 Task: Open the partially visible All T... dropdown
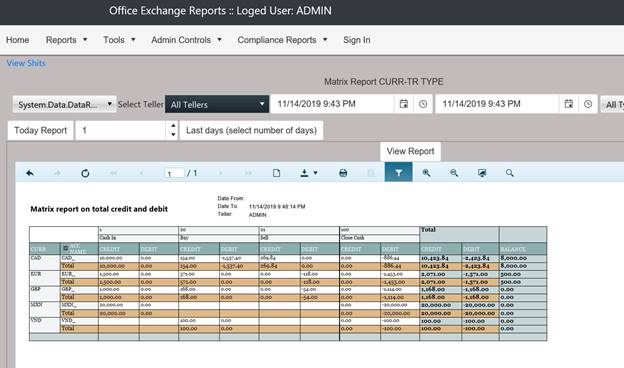coord(612,104)
